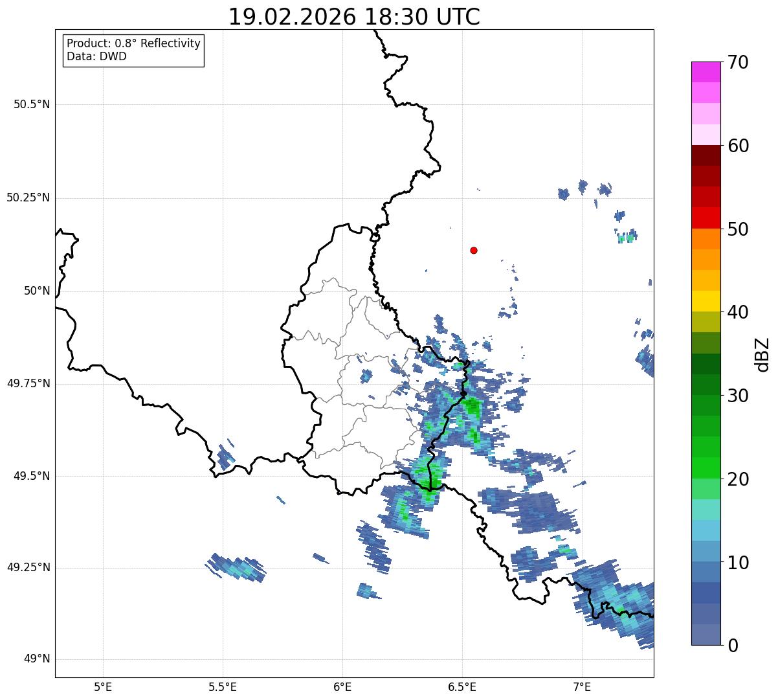Click the 5°E longitude label

click(x=103, y=686)
